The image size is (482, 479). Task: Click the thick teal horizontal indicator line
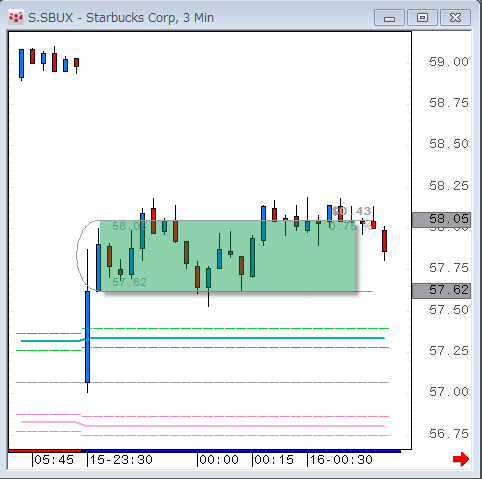click(203, 338)
